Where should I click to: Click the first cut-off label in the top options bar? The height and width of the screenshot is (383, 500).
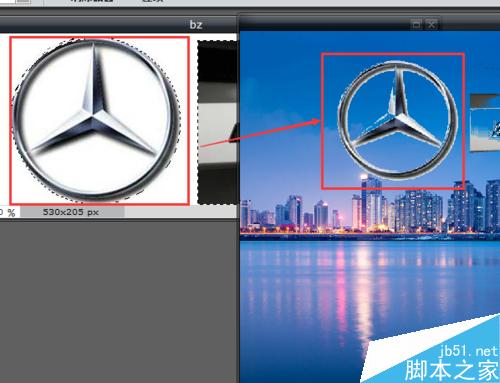(91, 1)
